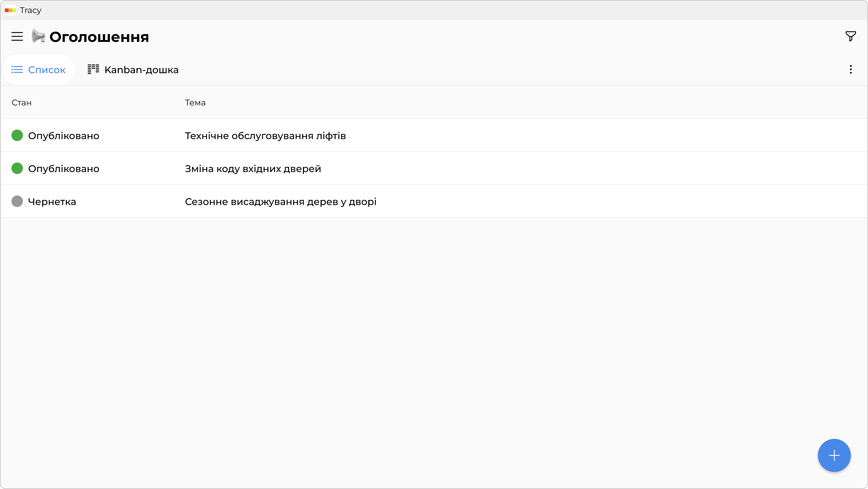Open announcement Технічне обслуговування ліфтів

click(x=265, y=136)
